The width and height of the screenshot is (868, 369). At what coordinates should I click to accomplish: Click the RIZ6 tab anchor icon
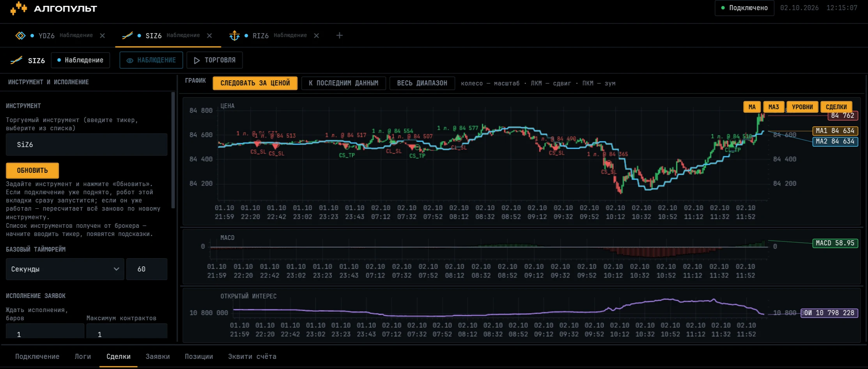(x=234, y=35)
